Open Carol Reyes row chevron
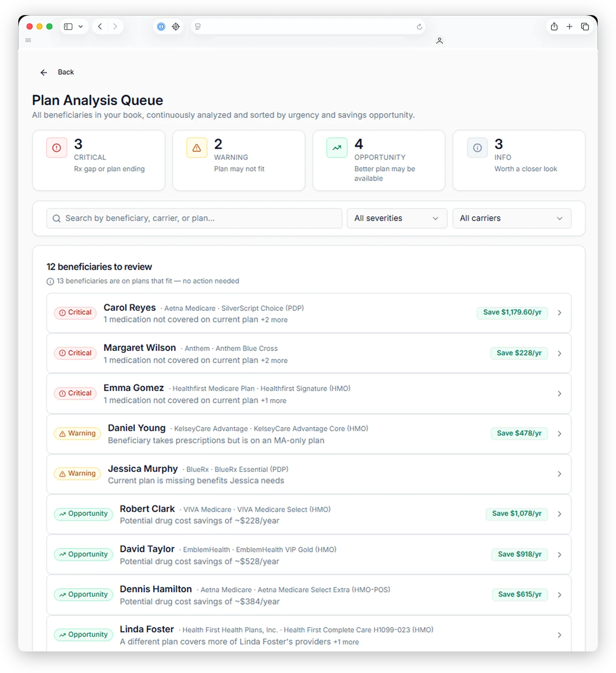The width and height of the screenshot is (616, 673). pyautogui.click(x=559, y=313)
